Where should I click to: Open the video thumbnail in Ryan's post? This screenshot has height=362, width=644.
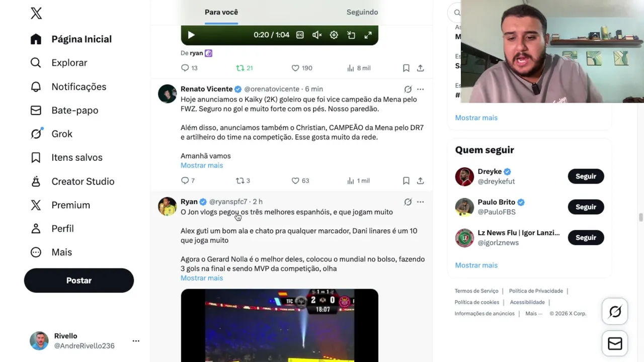click(279, 325)
